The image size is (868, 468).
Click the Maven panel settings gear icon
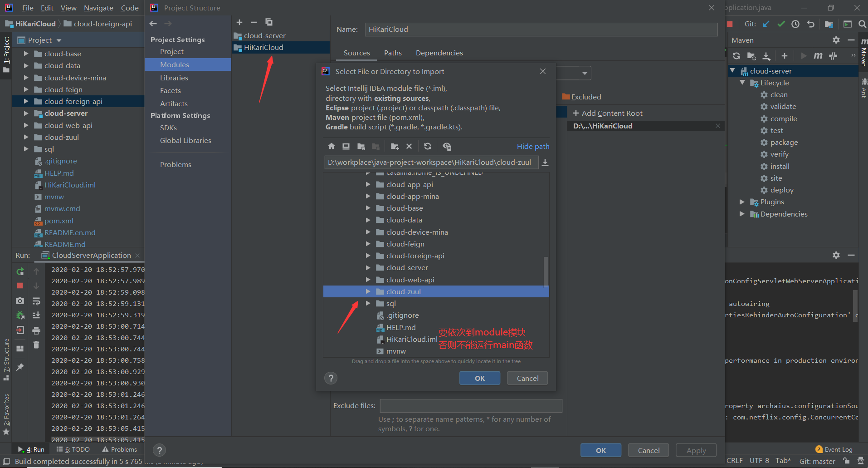[836, 40]
